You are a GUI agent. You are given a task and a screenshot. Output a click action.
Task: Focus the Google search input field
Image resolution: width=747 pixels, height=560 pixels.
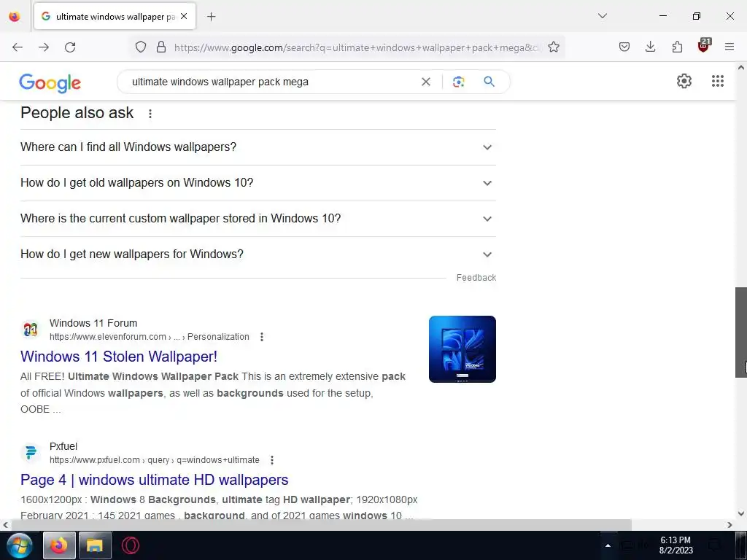274,82
